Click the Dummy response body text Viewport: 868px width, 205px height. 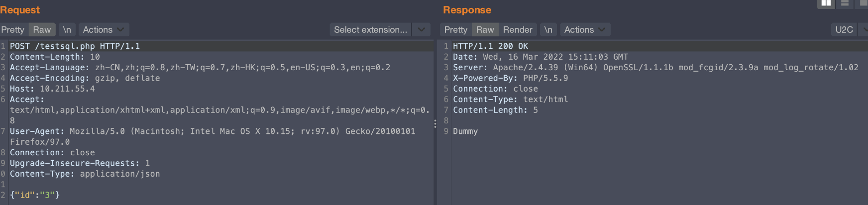click(465, 131)
